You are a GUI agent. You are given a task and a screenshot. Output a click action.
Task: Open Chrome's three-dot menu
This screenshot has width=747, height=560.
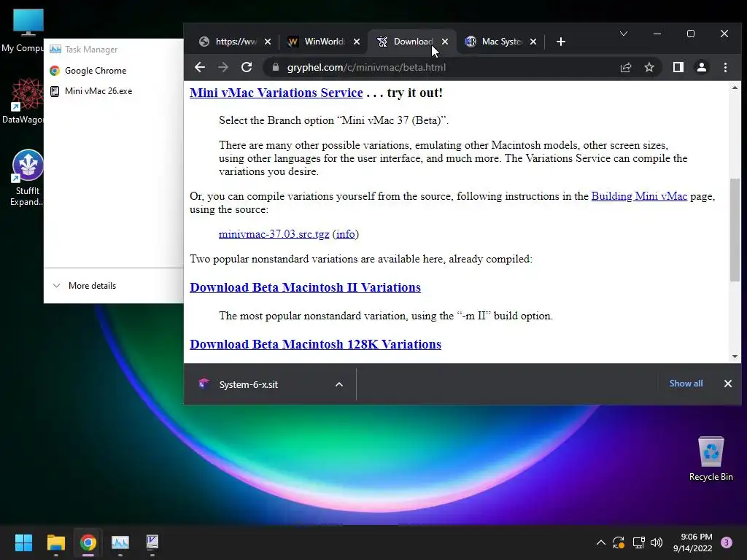(x=725, y=67)
